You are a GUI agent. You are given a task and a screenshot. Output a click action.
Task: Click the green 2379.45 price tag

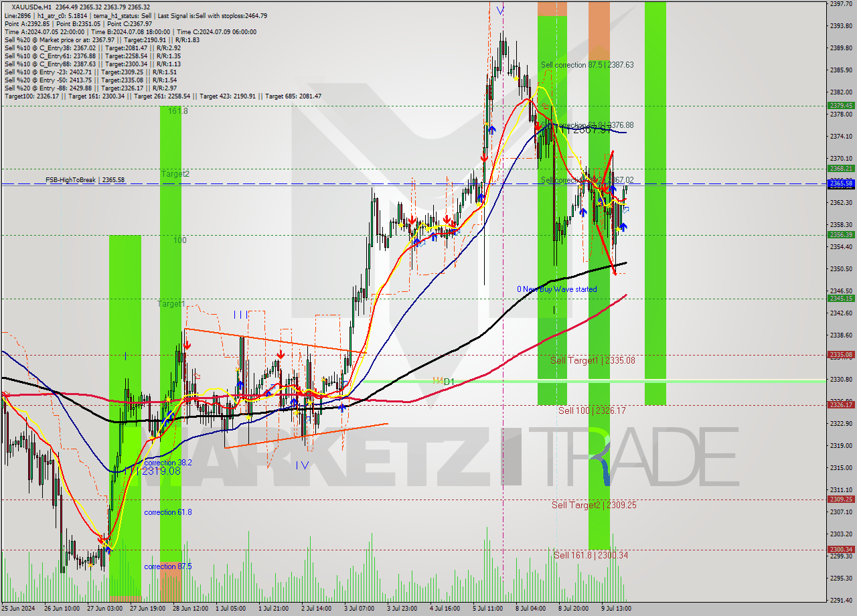840,105
